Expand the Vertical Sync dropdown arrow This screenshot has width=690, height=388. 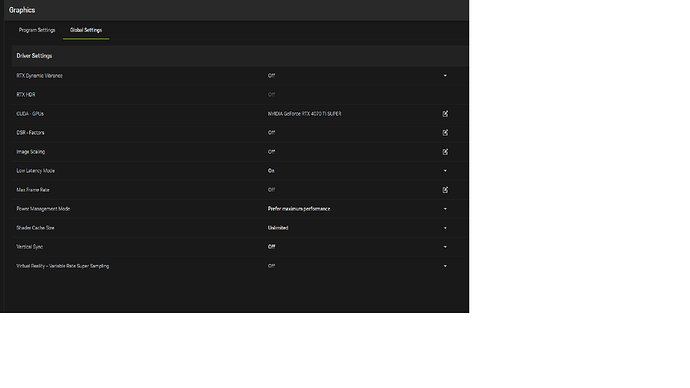click(445, 247)
